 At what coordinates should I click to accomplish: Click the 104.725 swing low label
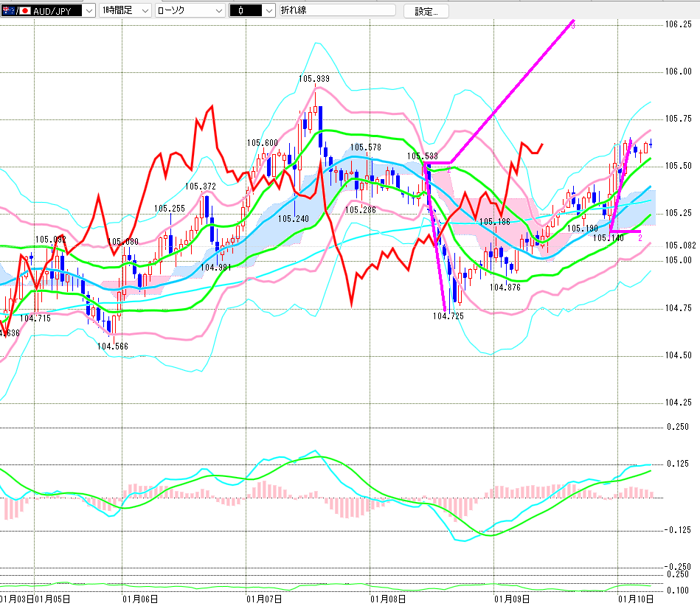(448, 316)
